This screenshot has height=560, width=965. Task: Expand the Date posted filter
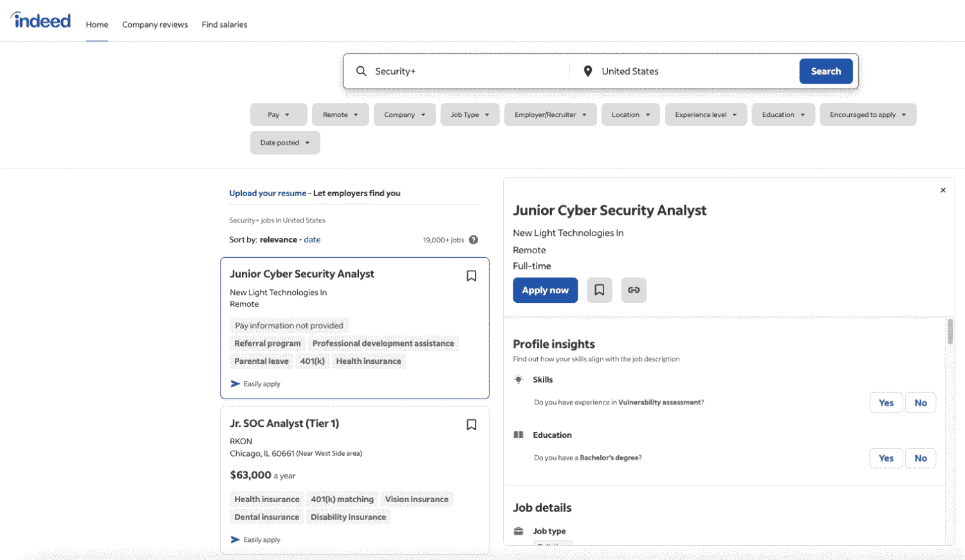click(285, 143)
